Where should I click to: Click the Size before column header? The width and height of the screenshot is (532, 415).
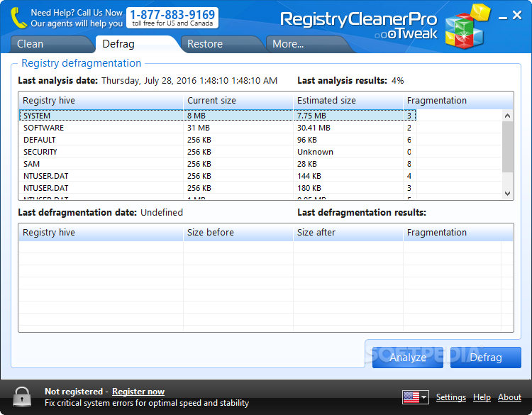[x=238, y=233]
